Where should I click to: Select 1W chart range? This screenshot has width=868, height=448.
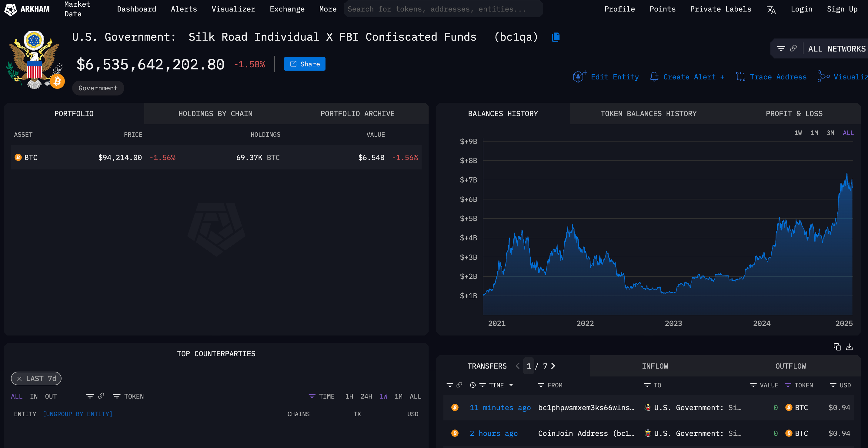point(798,133)
